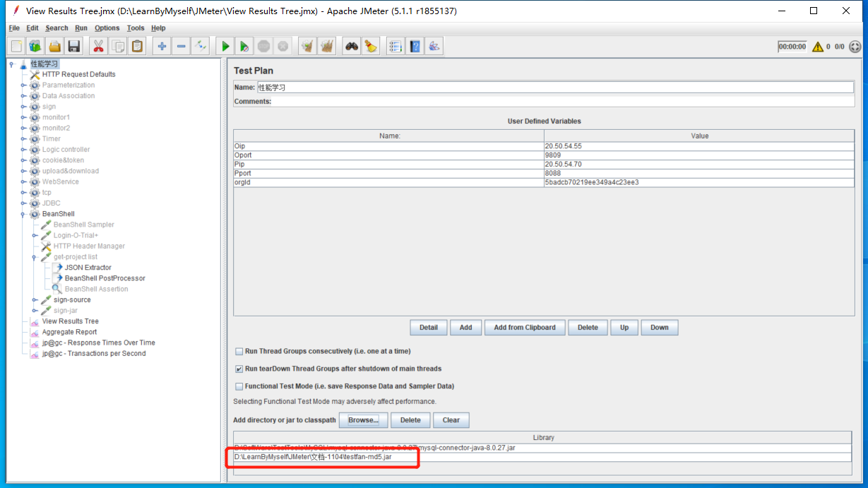
Task: Click the Copy toolbar icon
Action: click(118, 47)
